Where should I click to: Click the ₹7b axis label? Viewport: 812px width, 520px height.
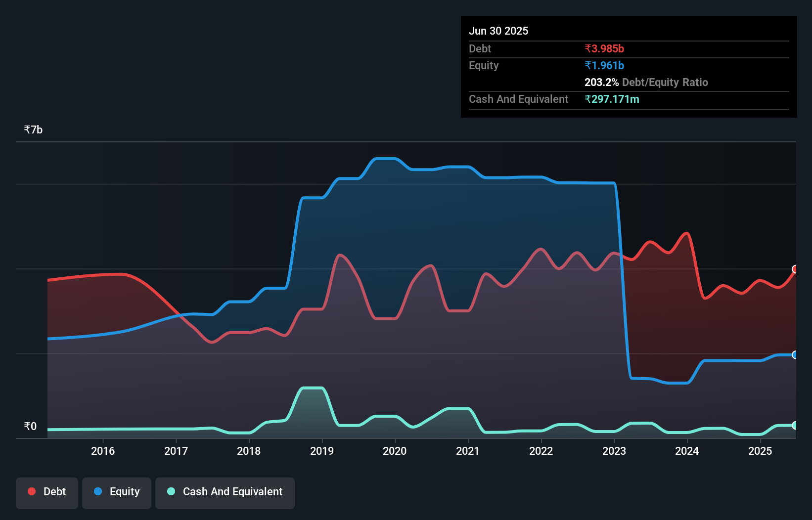click(33, 129)
